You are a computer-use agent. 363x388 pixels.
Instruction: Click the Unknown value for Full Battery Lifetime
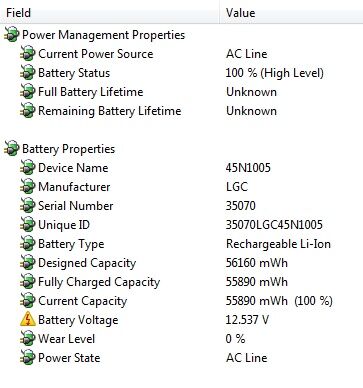[251, 92]
